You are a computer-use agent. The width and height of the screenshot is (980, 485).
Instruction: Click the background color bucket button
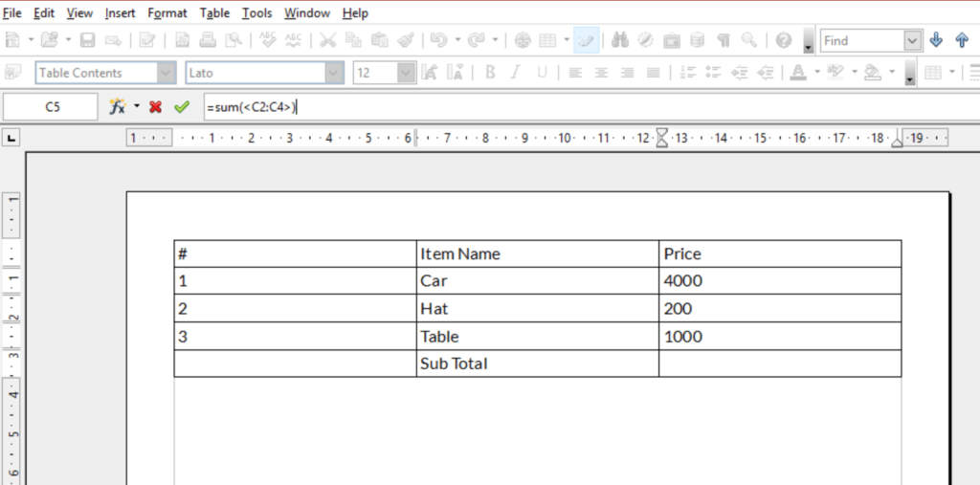click(873, 73)
